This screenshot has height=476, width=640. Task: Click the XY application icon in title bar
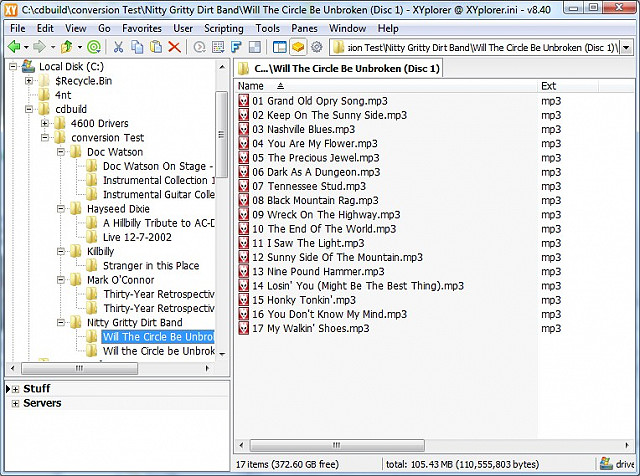coord(11,9)
